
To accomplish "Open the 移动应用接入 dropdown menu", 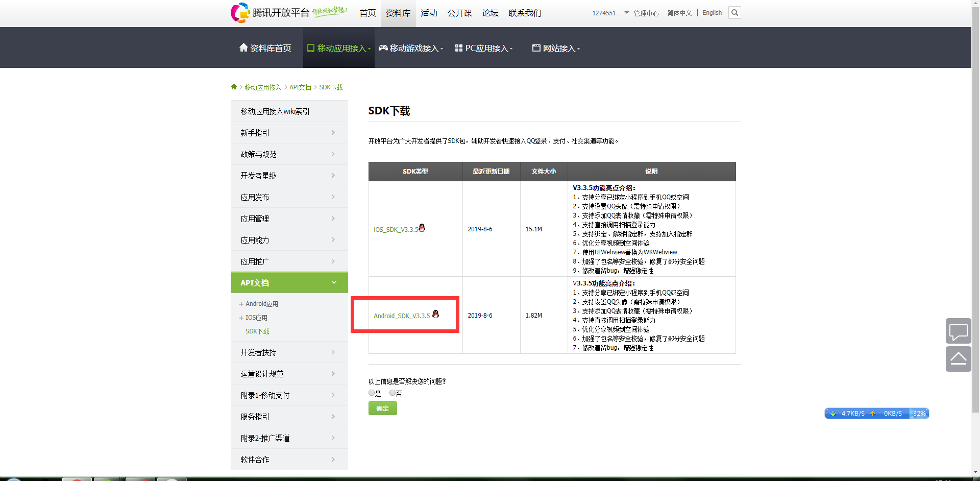I will [339, 48].
